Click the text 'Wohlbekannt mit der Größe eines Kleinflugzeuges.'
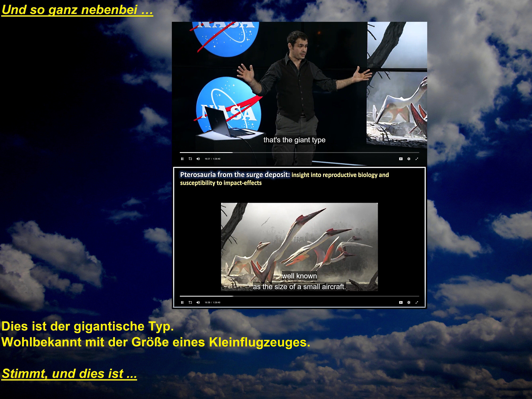 [x=156, y=342]
